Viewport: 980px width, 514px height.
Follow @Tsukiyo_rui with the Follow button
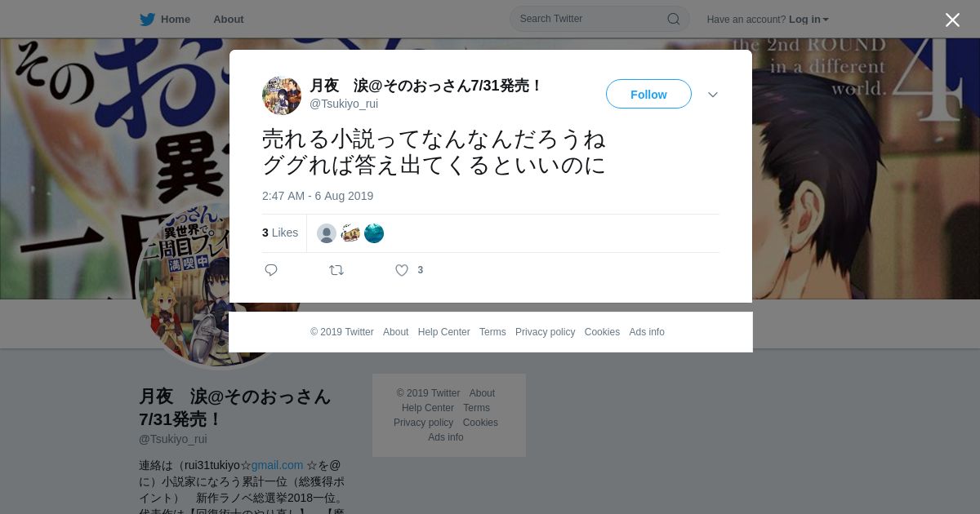[x=648, y=94]
